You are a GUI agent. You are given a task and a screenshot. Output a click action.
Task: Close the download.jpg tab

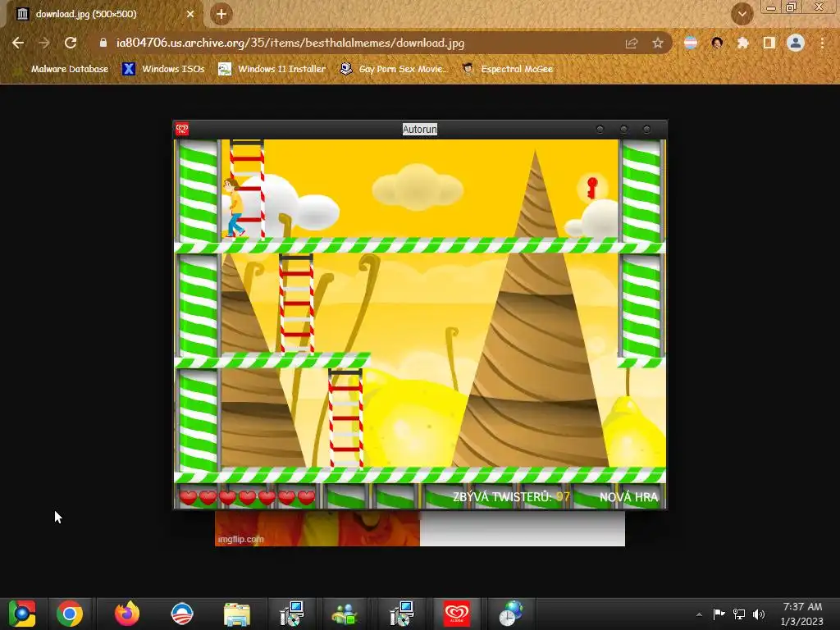[x=190, y=14]
